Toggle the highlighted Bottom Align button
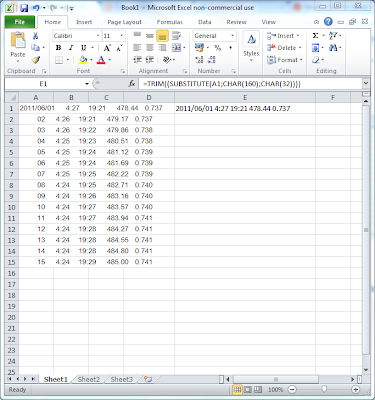The width and height of the screenshot is (375, 400). coord(162,36)
